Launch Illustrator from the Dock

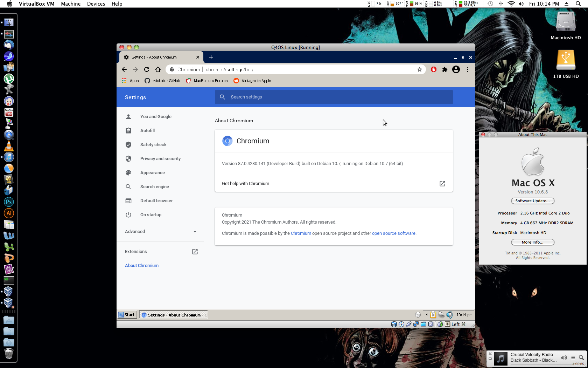[x=9, y=213]
